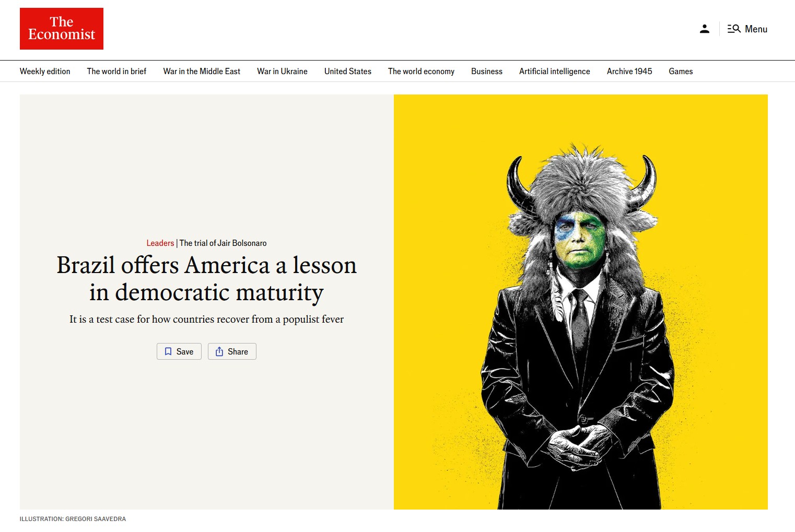Viewport: 795px width, 532px height.
Task: Go to Weekly edition section
Action: pos(45,72)
